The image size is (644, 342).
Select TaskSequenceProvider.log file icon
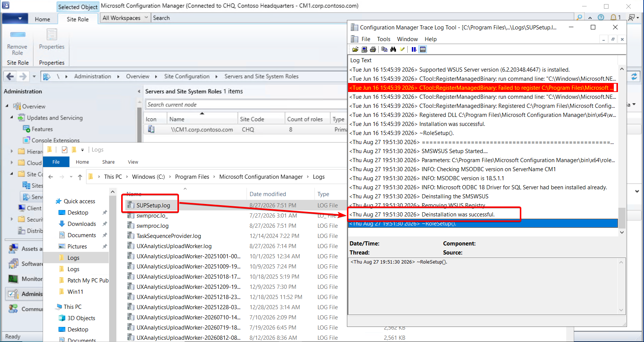point(131,236)
